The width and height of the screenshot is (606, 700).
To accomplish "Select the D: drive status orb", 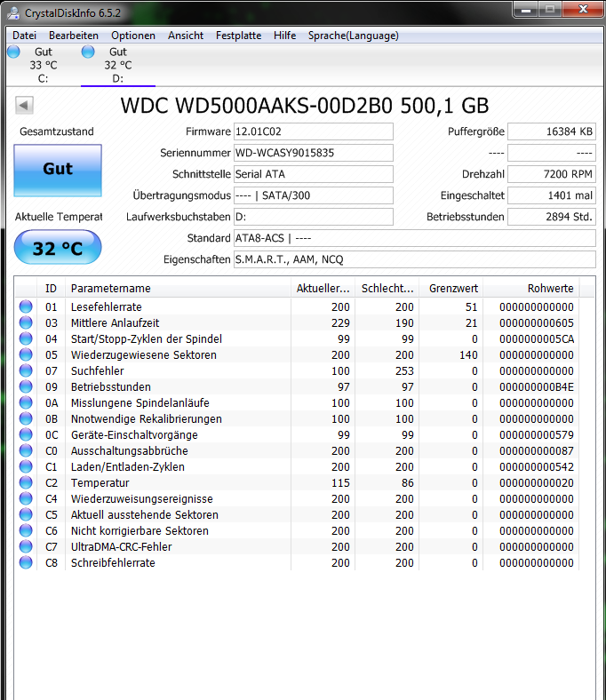I will [x=88, y=52].
